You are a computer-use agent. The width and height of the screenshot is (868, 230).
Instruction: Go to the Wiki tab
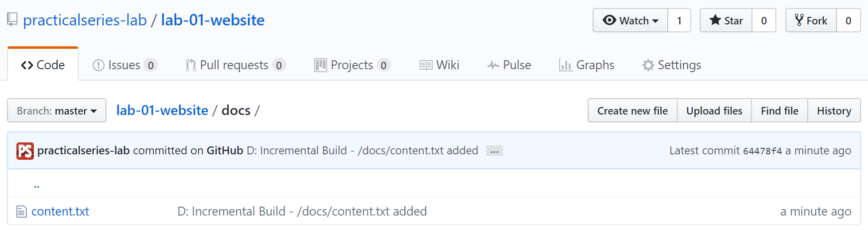[439, 65]
